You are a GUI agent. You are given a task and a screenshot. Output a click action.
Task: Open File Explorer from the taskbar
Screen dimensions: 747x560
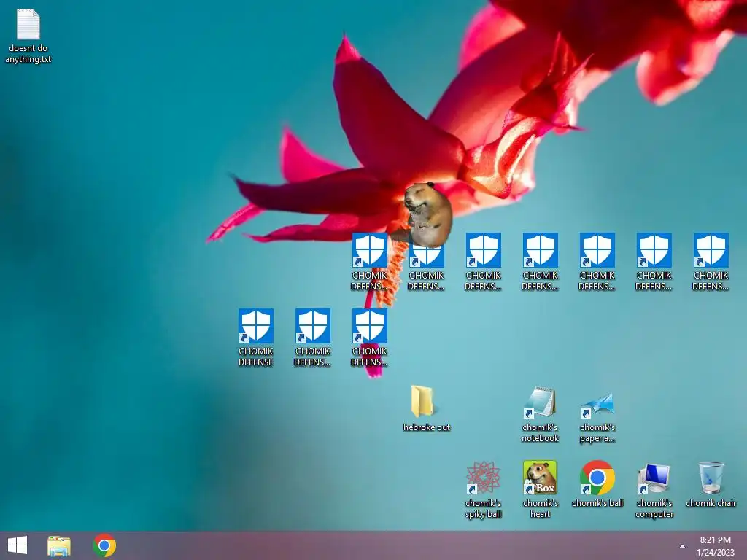[x=59, y=545]
